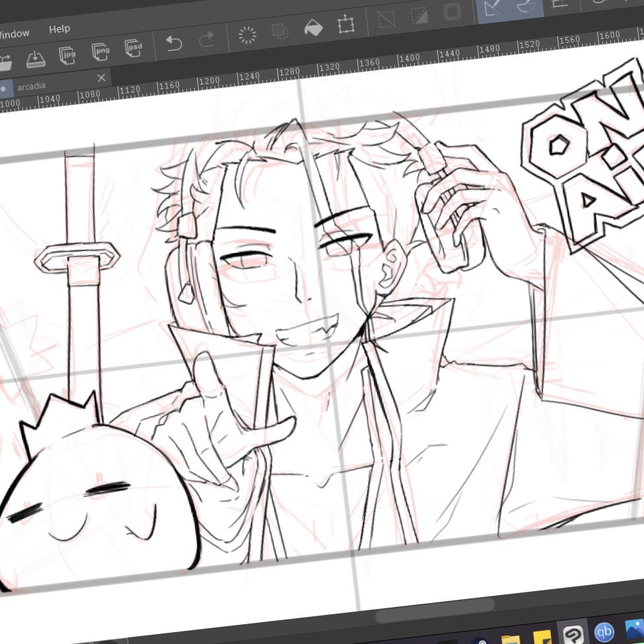Close the arcadia canvas tab
Viewport: 644px width, 644px height.
(x=102, y=78)
